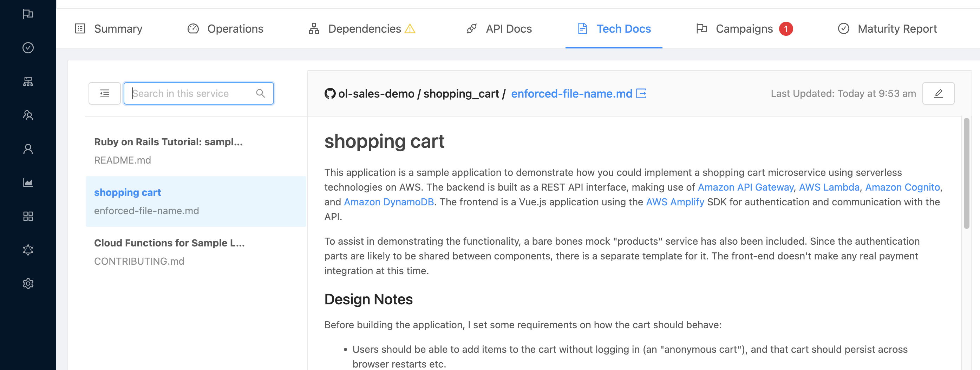Switch to the Maturity Report tab
Image resolution: width=980 pixels, height=370 pixels.
tap(887, 28)
